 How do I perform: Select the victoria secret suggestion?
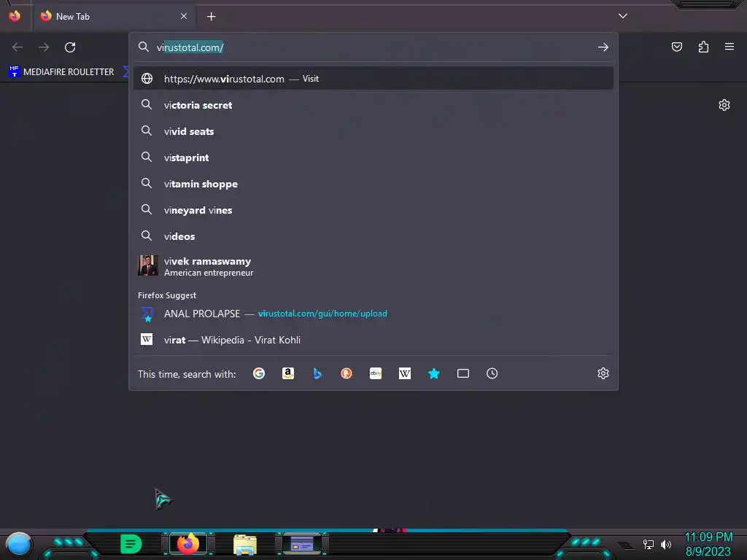click(373, 105)
